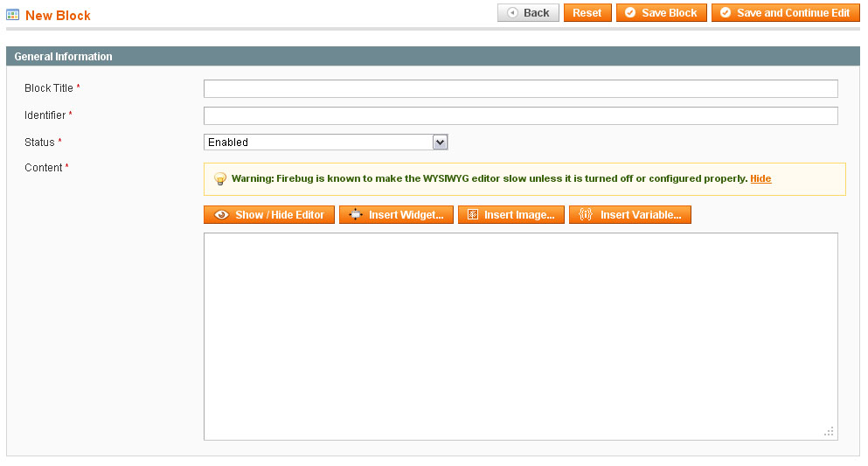Hide the Firebug warning via Hide link
This screenshot has height=466, width=868.
(760, 178)
